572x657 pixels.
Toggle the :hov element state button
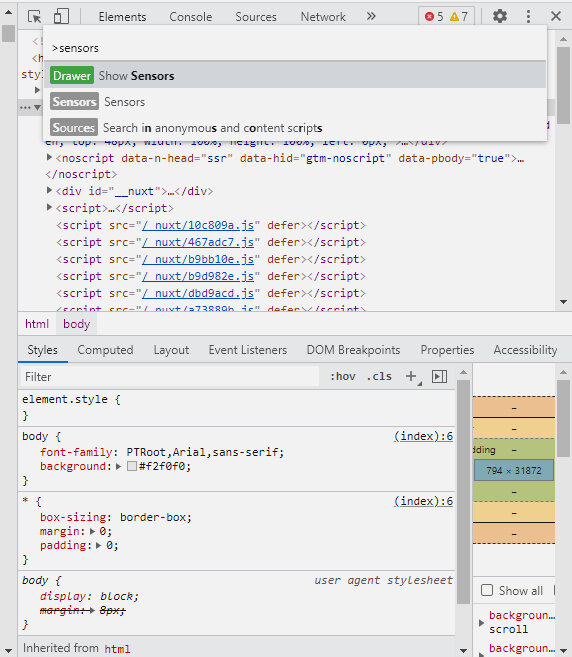pyautogui.click(x=343, y=377)
